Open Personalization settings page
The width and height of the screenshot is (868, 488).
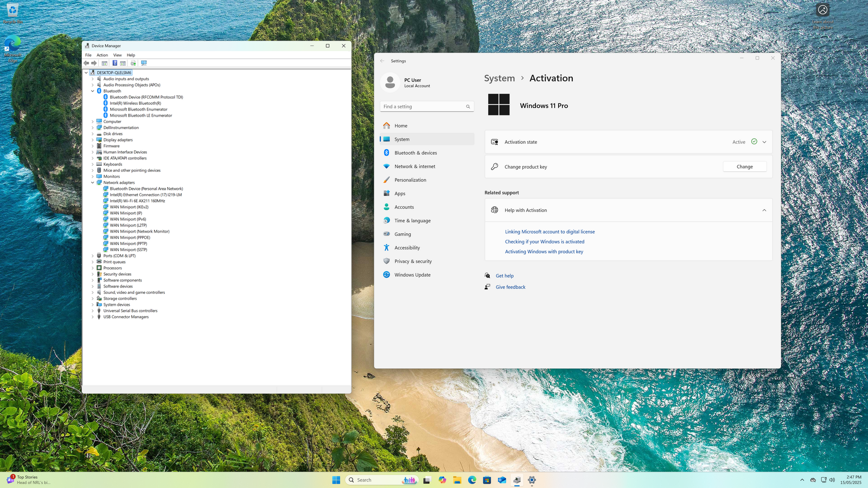pyautogui.click(x=427, y=180)
